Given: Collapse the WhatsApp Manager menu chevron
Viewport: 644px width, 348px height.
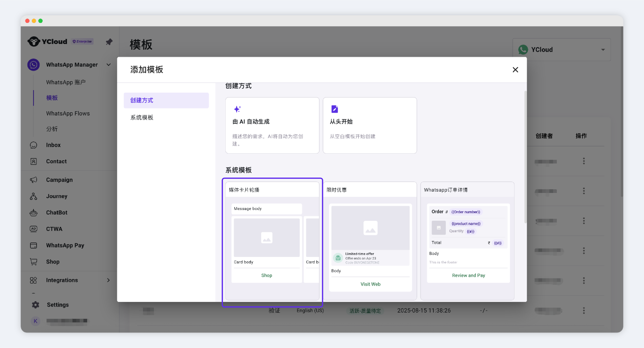Looking at the screenshot, I should tap(109, 65).
